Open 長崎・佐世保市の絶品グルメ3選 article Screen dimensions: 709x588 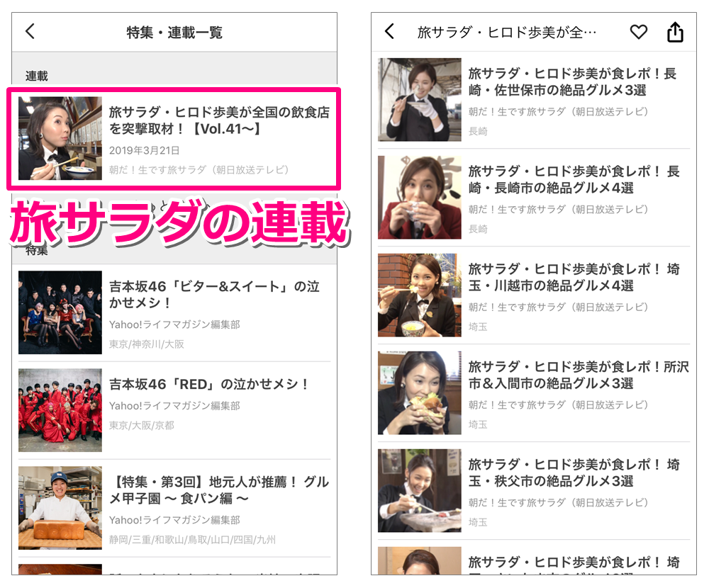click(572, 82)
